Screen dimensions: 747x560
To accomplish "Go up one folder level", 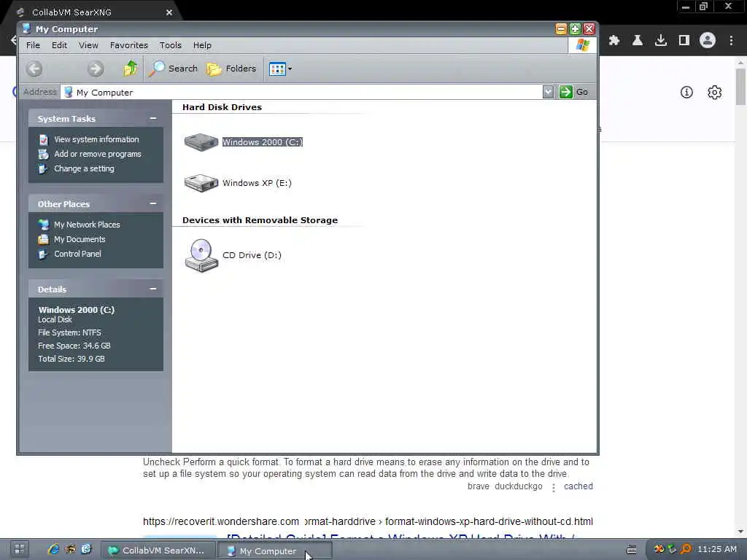I will (130, 69).
